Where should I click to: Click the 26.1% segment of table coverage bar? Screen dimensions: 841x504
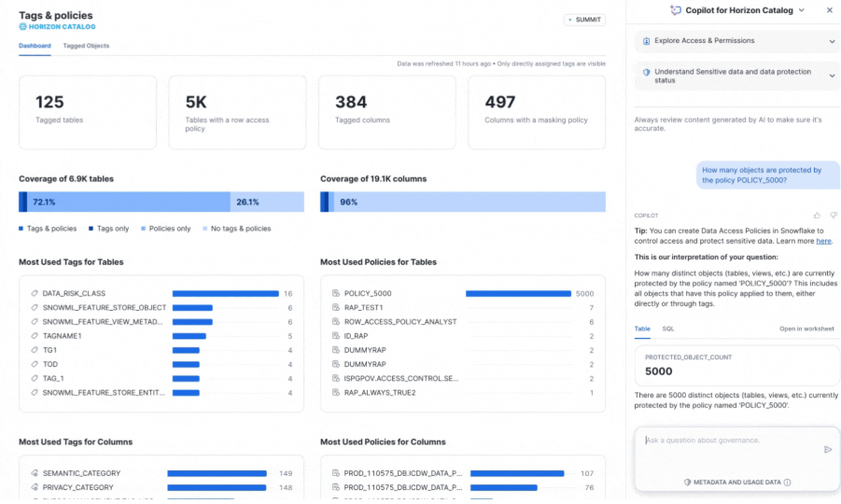[x=267, y=202]
